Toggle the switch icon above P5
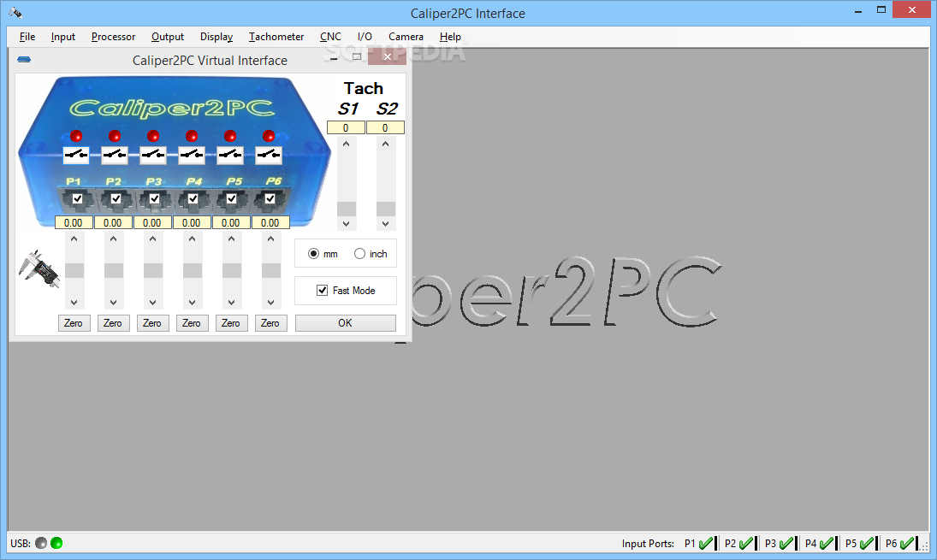Viewport: 937px width, 560px height. pos(230,156)
